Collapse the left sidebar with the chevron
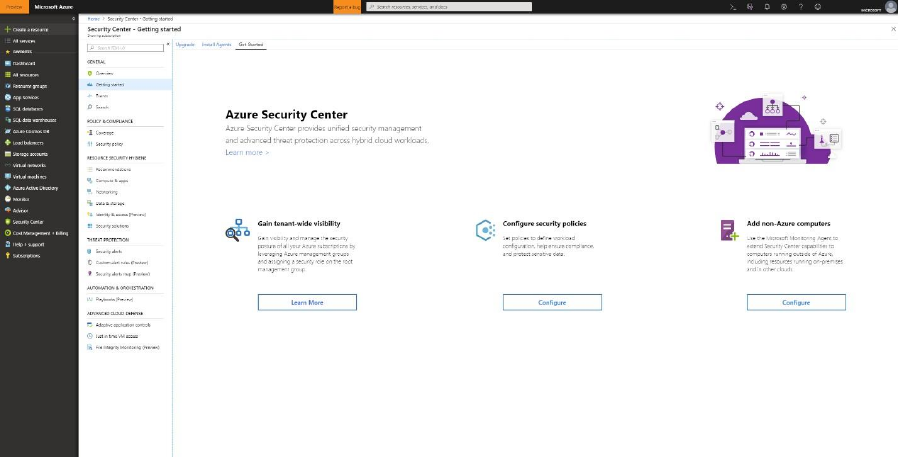The width and height of the screenshot is (898, 457). (x=73, y=19)
